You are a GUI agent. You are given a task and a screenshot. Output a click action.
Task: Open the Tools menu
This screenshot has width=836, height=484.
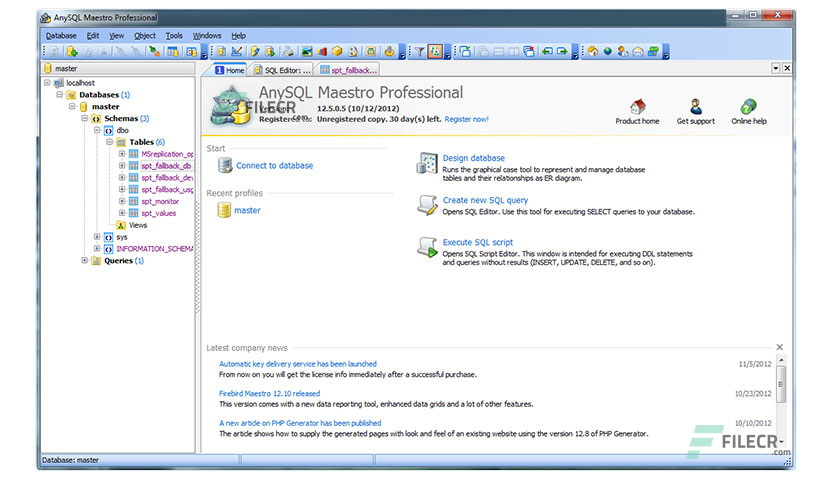tap(174, 36)
